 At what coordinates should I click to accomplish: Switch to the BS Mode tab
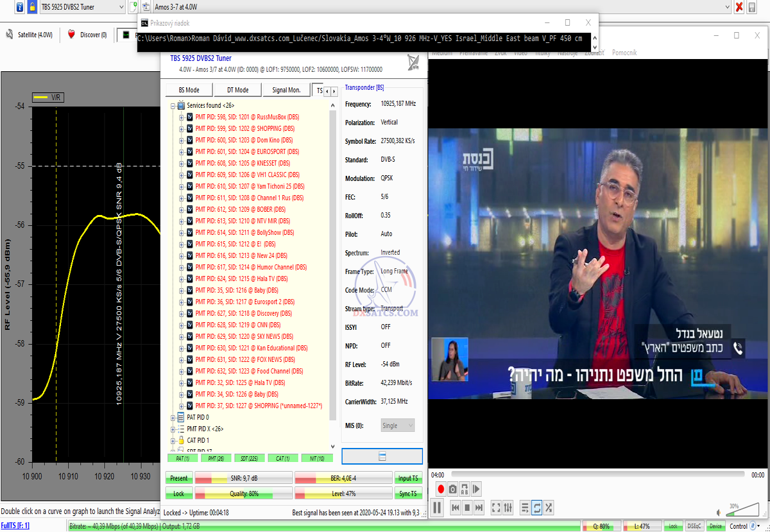pos(189,90)
